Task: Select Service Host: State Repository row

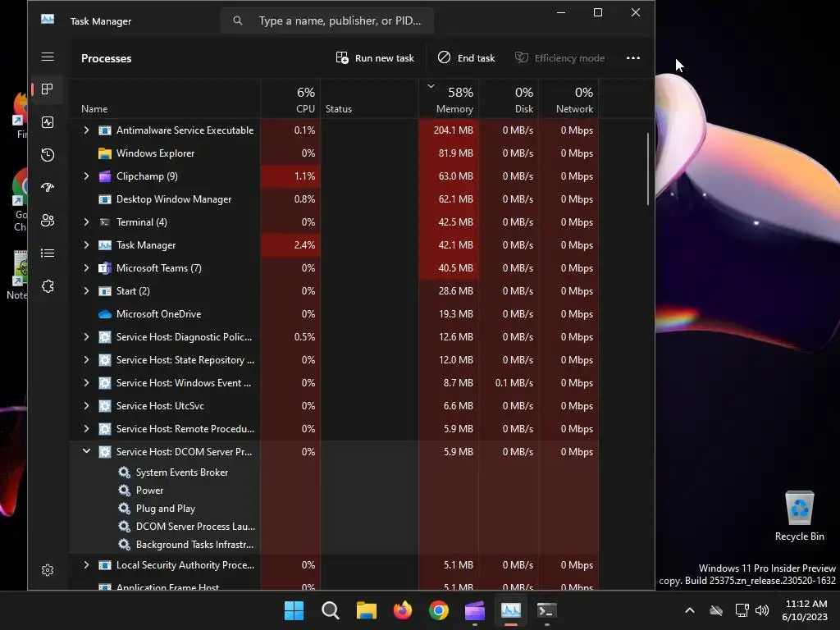Action: pyautogui.click(x=335, y=360)
